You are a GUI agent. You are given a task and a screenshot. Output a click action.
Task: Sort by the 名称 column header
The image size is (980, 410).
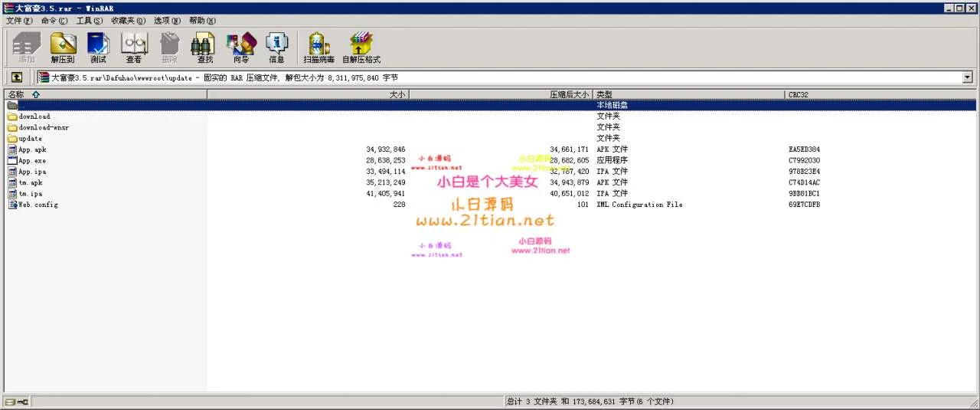click(x=17, y=94)
